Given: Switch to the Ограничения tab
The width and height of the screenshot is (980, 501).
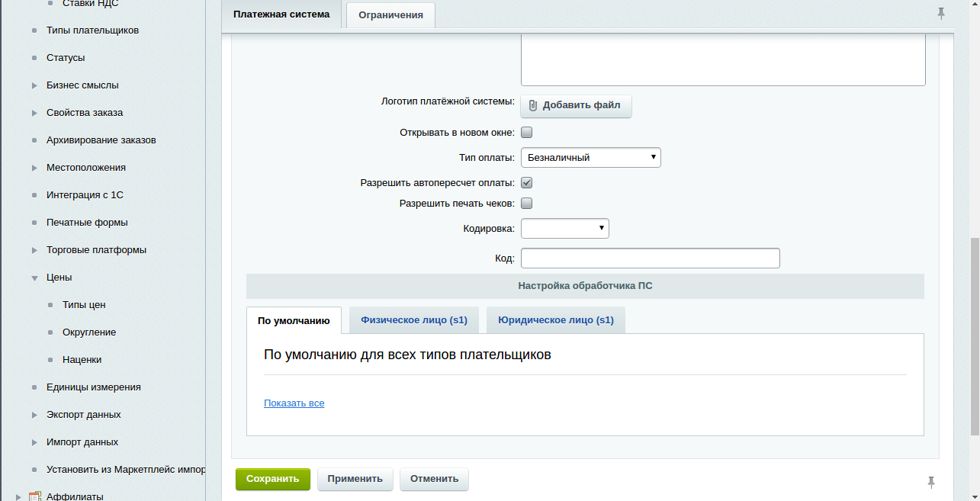Looking at the screenshot, I should pyautogui.click(x=390, y=15).
